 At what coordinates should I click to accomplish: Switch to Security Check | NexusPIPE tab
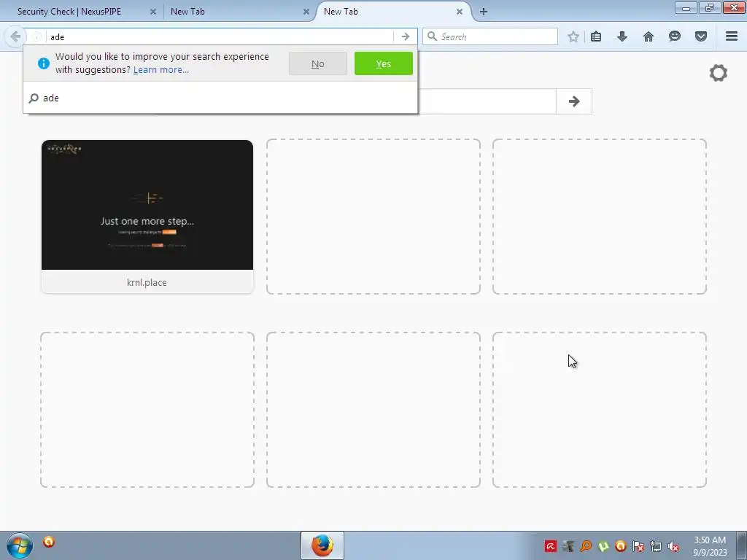(x=69, y=12)
